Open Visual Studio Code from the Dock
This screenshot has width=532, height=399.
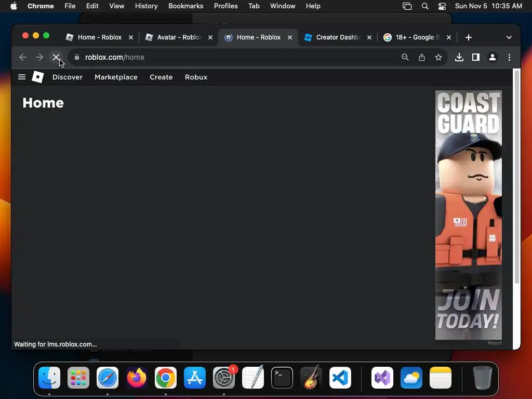coord(340,378)
